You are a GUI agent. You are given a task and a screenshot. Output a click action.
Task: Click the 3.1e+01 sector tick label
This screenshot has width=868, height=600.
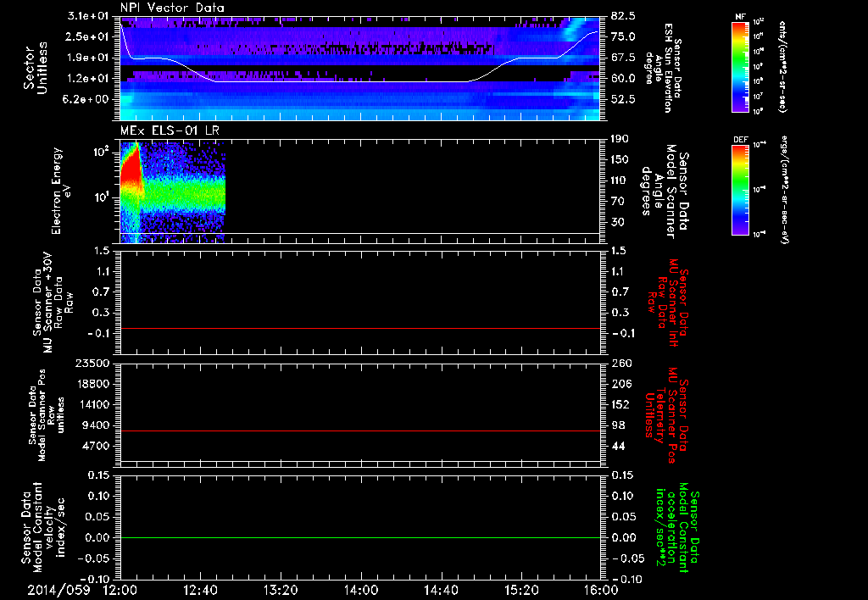(x=88, y=15)
